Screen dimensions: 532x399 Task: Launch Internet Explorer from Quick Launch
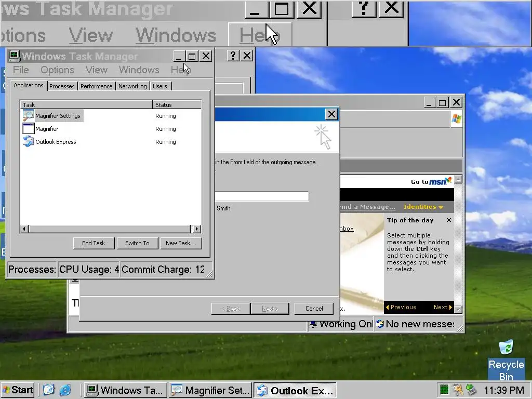click(65, 390)
